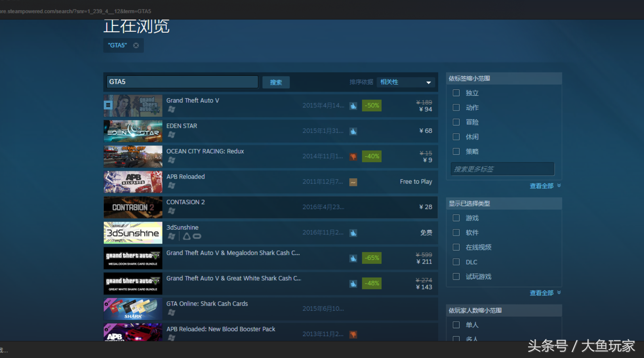This screenshot has width=644, height=358.
Task: Click the list icon on Grand Theft Auto V
Action: point(108,105)
